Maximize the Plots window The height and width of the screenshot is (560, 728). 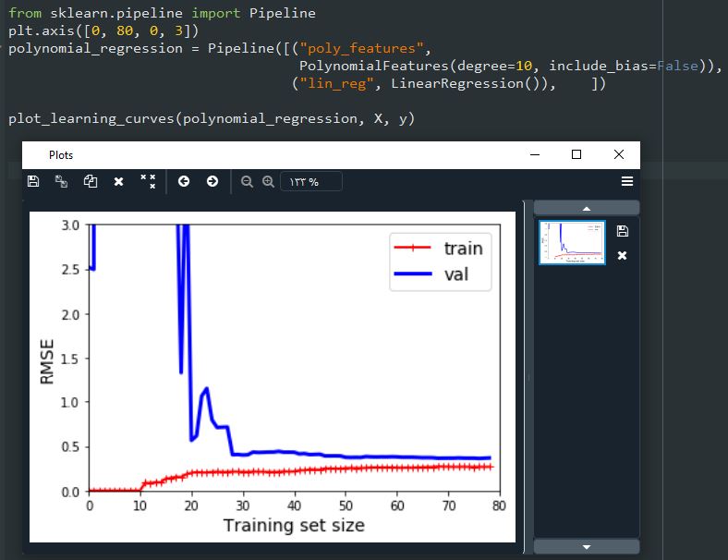click(x=576, y=154)
